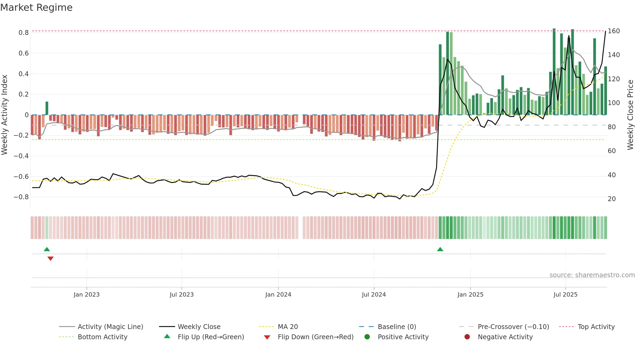Screen dimensions: 644x362
Task: Toggle the Flip Up (Red→Green) legend entry
Action: pos(204,337)
